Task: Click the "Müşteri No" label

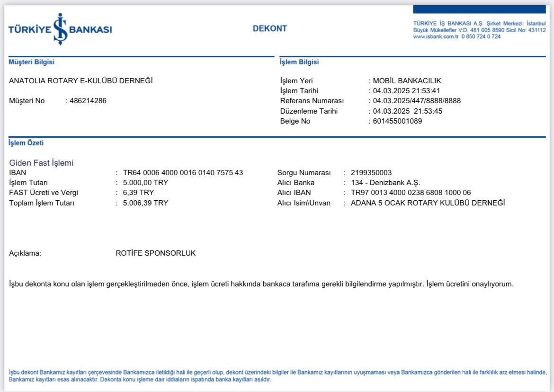Action: (27, 101)
